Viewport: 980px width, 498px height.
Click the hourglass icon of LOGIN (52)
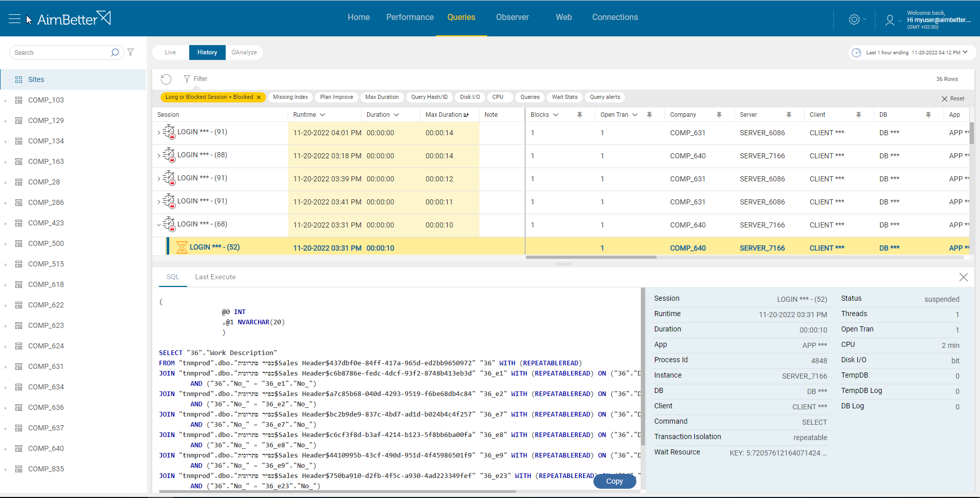click(x=182, y=247)
